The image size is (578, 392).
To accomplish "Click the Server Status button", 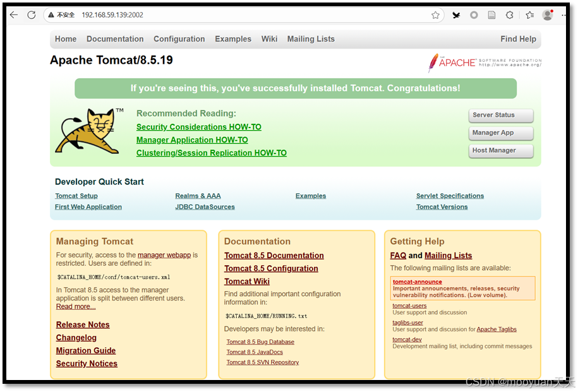I will (500, 116).
